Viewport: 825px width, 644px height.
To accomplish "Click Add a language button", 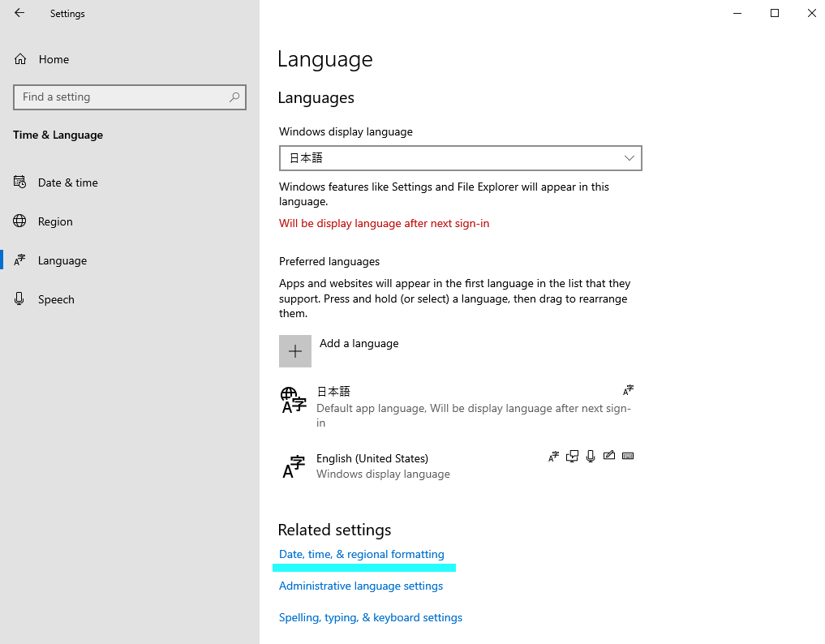I will click(x=339, y=351).
